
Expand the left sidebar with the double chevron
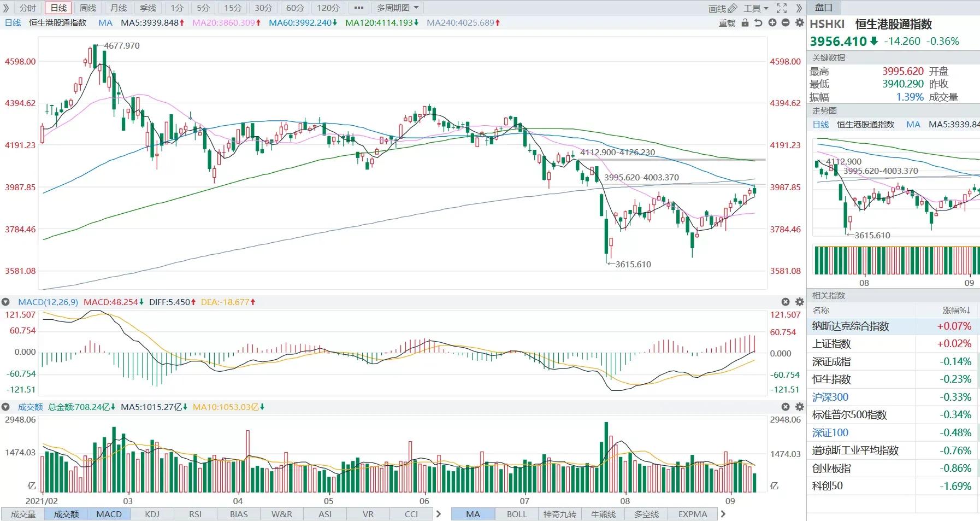6,8
